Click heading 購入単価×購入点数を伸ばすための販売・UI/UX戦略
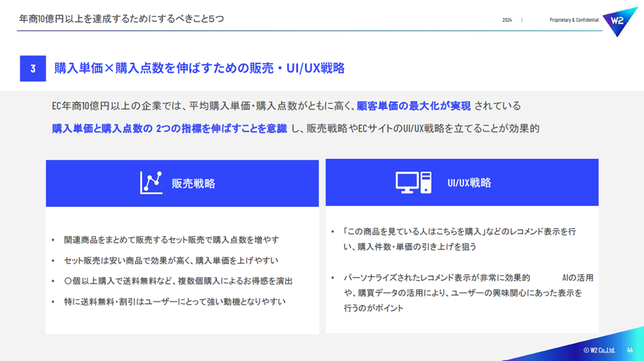Screen dimensions: 644x361 point(199,69)
